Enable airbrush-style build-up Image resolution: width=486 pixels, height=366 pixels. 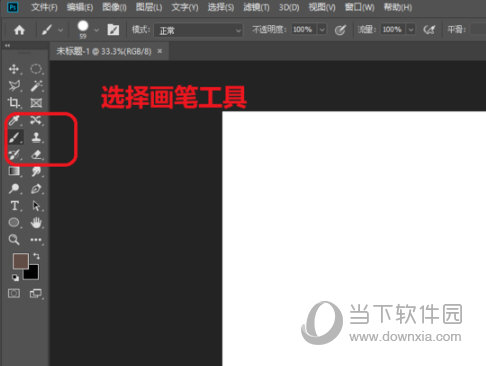(x=429, y=30)
